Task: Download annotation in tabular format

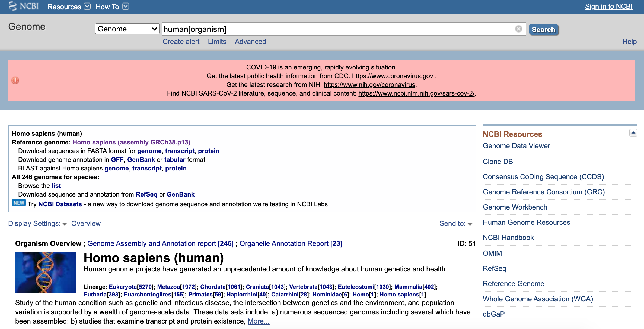Action: coord(175,160)
